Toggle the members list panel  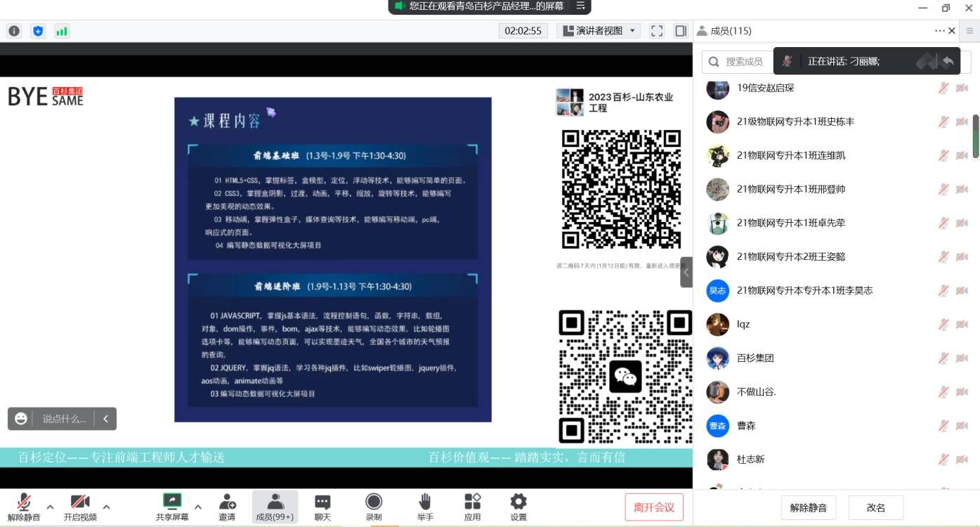click(x=275, y=507)
